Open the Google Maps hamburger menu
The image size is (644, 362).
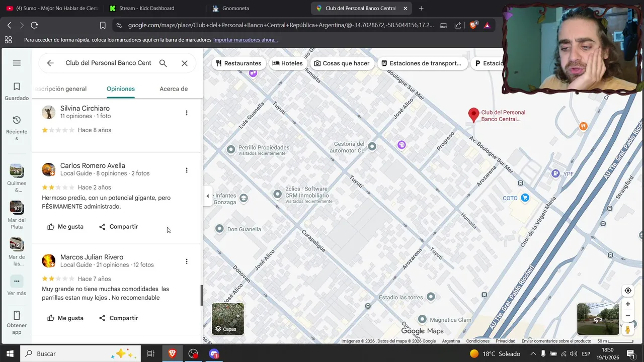[17, 63]
